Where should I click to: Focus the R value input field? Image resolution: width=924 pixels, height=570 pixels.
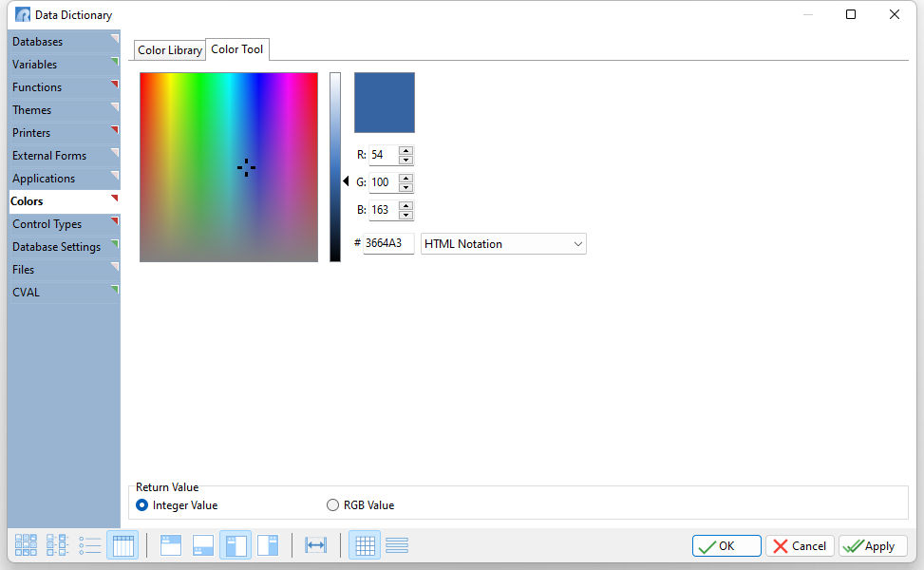384,155
